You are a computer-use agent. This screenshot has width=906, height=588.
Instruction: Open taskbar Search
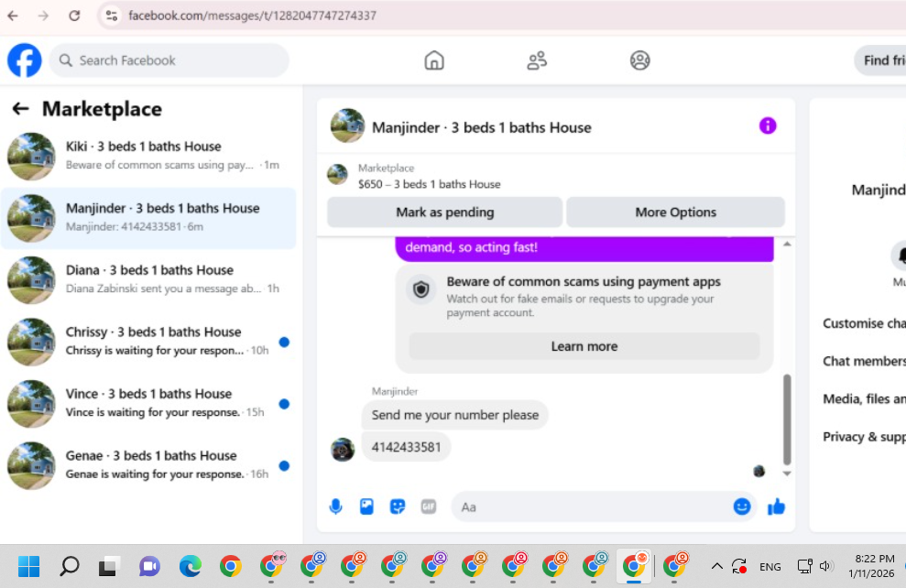pyautogui.click(x=70, y=566)
